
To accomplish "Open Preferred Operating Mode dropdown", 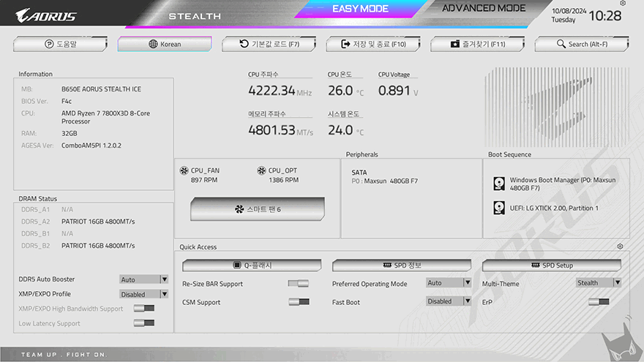I will pos(449,282).
